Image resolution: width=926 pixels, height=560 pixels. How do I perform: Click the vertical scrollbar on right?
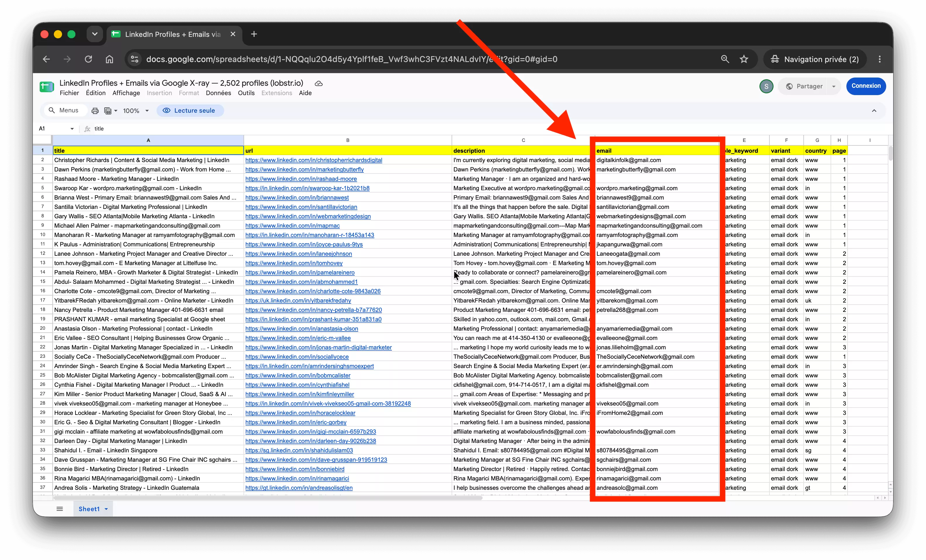point(890,153)
